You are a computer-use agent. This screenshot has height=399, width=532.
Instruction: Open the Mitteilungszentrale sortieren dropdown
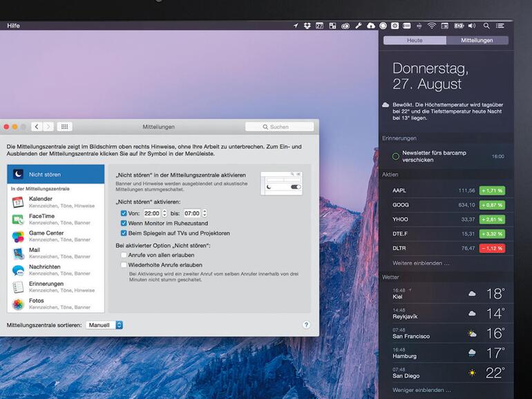[x=104, y=324]
